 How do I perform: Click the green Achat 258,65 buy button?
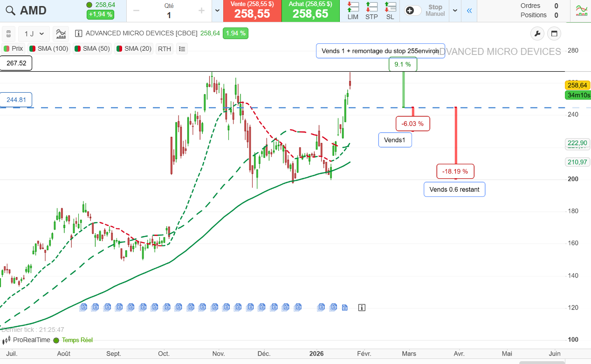[310, 11]
